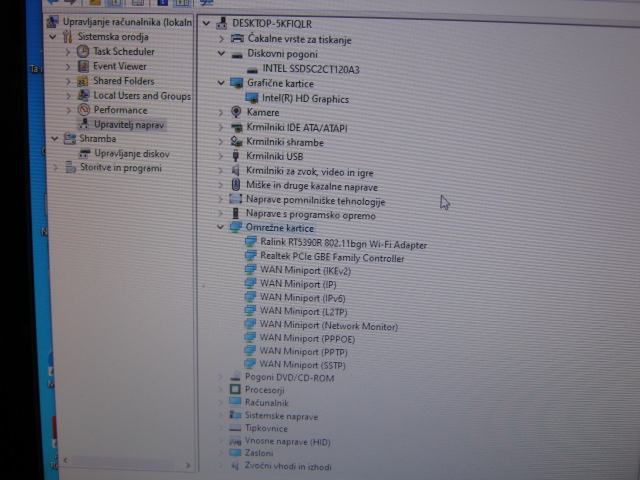Click the Shared Folders icon

tap(83, 81)
